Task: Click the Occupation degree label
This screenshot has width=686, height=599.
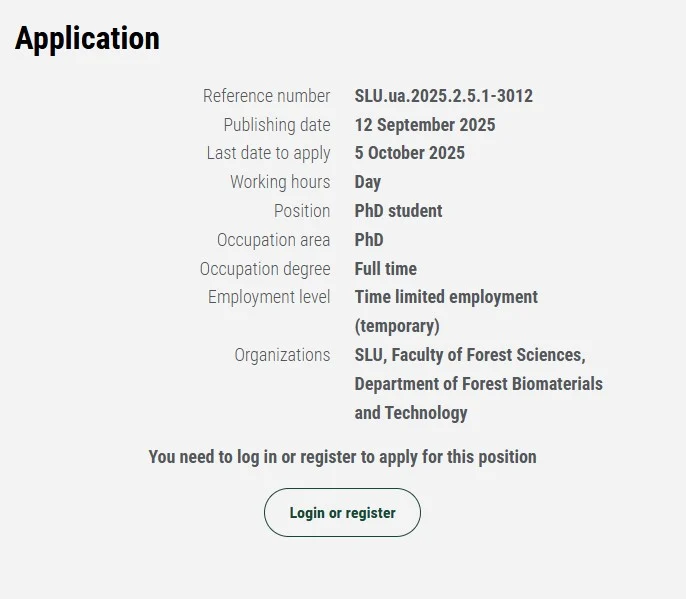Action: (x=265, y=269)
